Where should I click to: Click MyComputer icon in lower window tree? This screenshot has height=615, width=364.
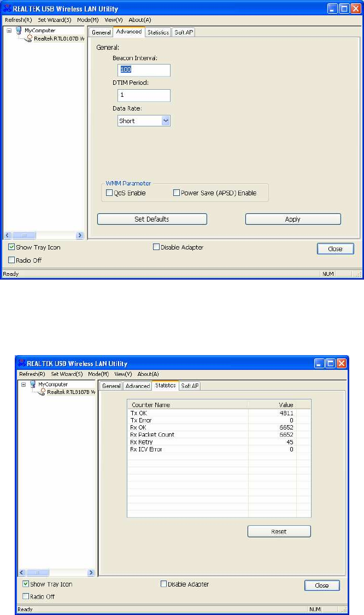point(33,384)
